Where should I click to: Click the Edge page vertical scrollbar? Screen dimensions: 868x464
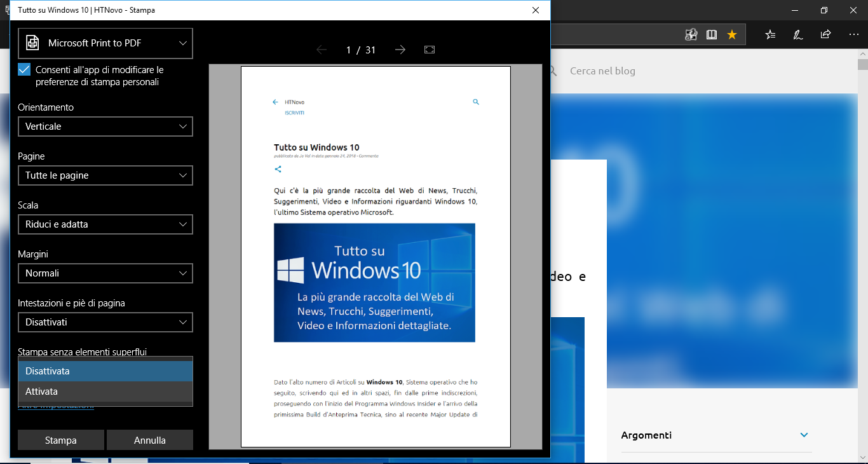[862, 254]
